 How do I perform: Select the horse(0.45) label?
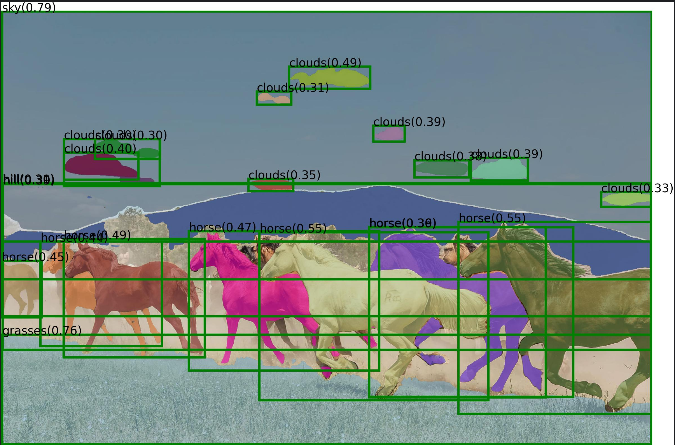[x=35, y=257]
